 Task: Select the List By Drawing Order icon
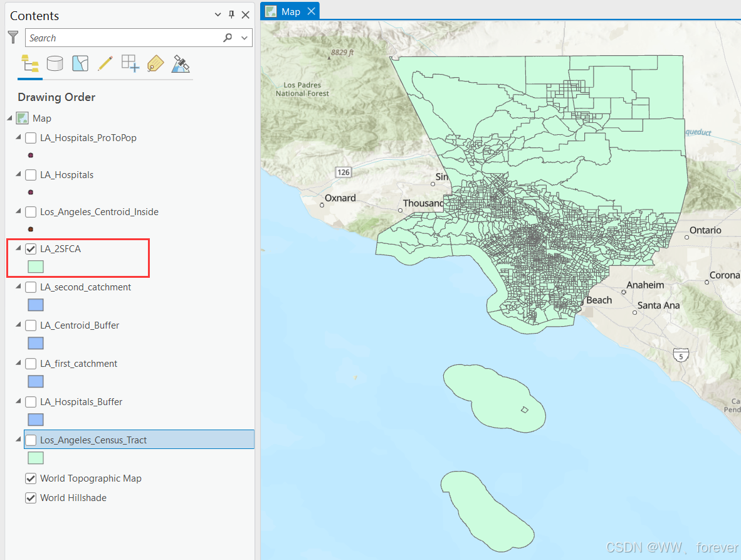pyautogui.click(x=29, y=63)
